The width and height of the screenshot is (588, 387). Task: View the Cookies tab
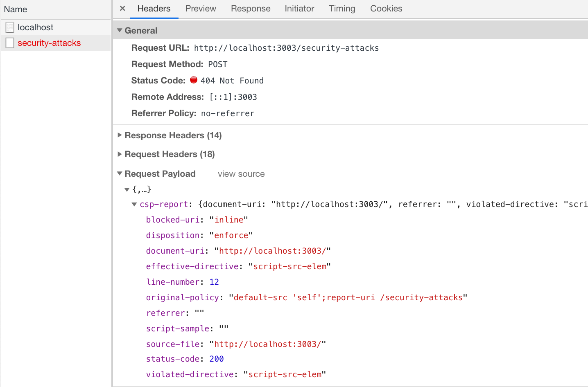[386, 8]
